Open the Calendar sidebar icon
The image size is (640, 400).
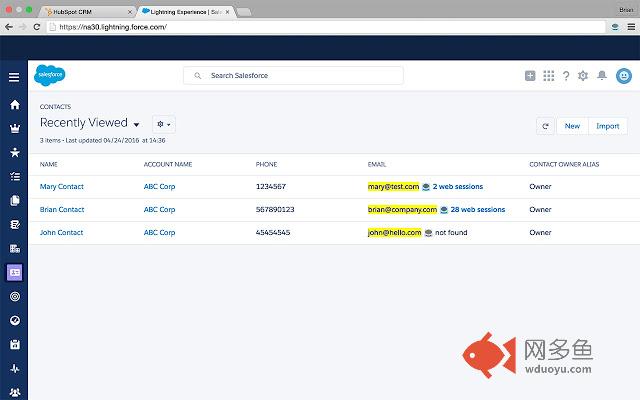pyautogui.click(x=15, y=344)
